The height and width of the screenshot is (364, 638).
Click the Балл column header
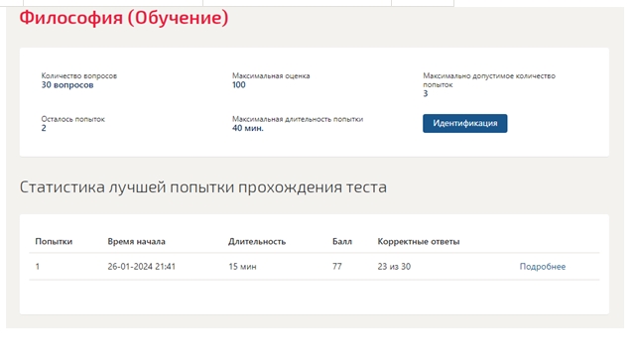pyautogui.click(x=341, y=241)
